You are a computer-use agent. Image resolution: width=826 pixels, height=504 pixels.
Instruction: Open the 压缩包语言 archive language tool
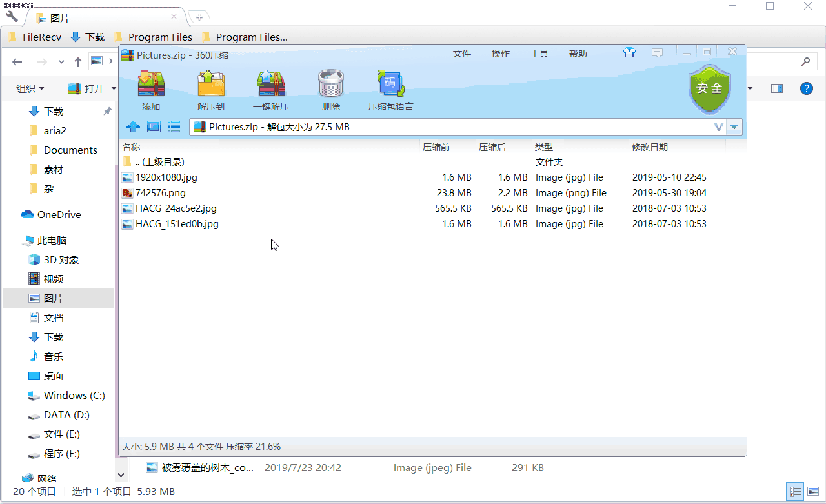click(391, 91)
